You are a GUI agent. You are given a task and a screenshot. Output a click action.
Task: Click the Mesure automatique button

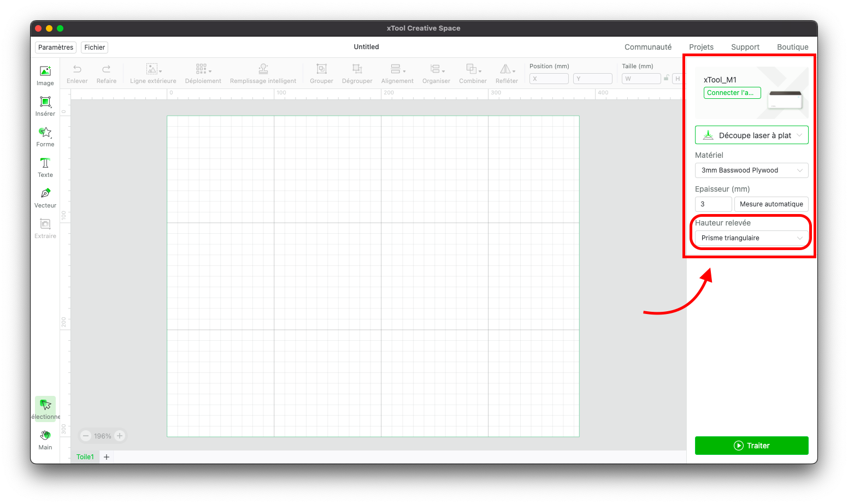(772, 204)
